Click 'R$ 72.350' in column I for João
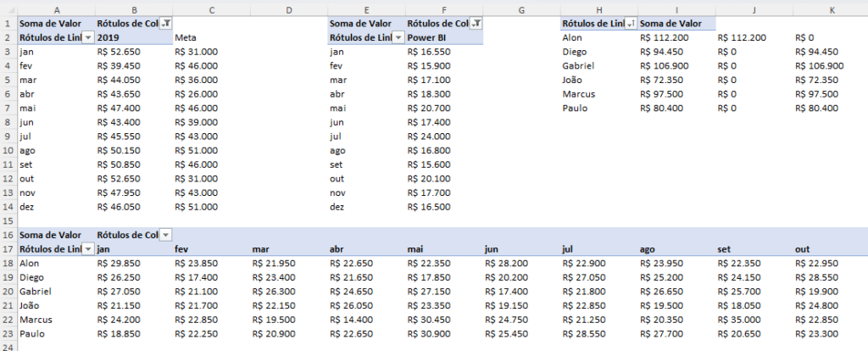868x351 pixels. (661, 80)
